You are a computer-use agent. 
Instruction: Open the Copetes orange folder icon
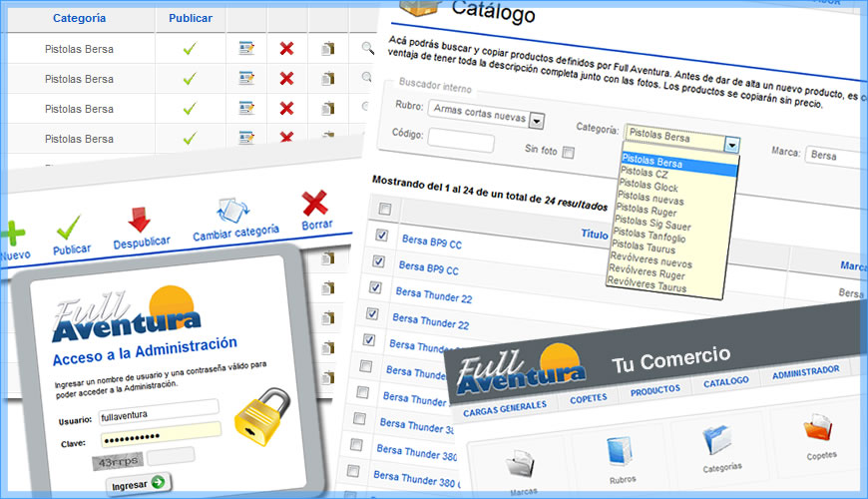pyautogui.click(x=818, y=426)
